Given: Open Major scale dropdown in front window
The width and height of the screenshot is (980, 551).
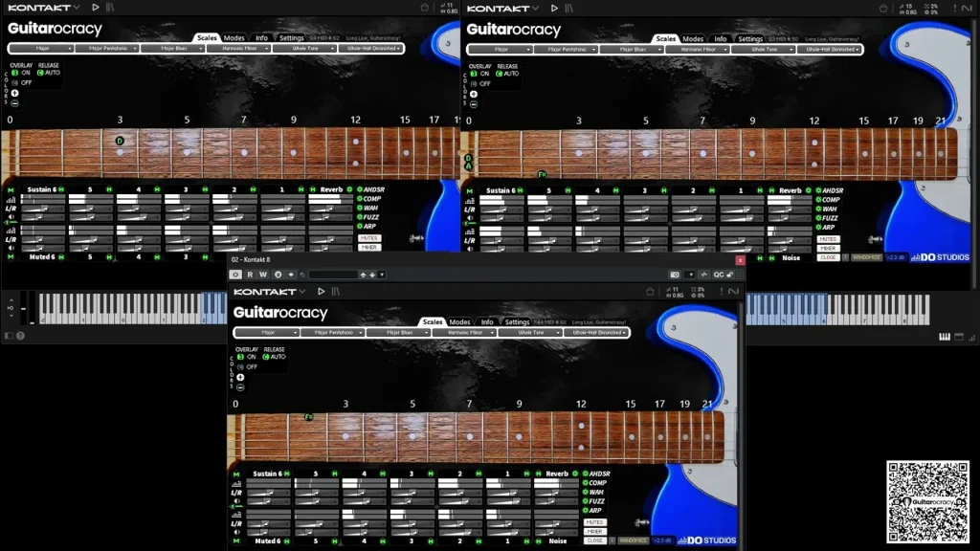Looking at the screenshot, I should click(x=267, y=332).
